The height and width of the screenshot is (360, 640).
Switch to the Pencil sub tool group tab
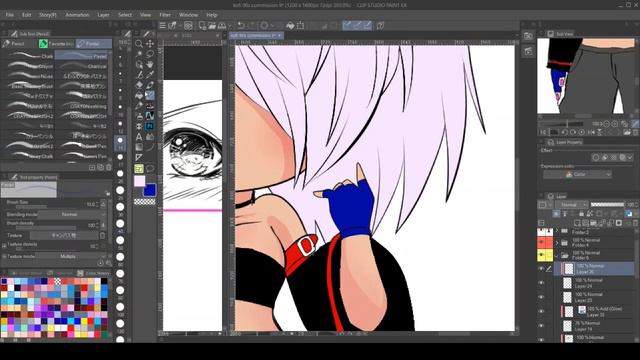[x=19, y=44]
